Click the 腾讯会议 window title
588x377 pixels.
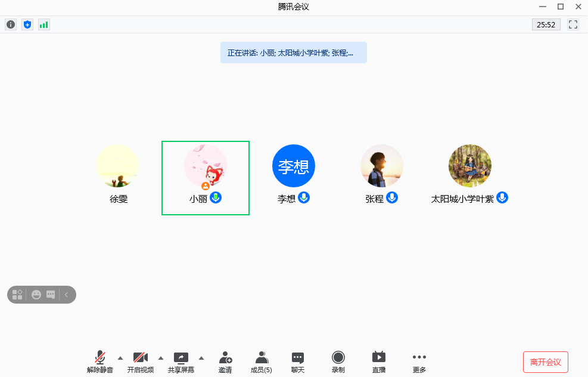coord(294,7)
